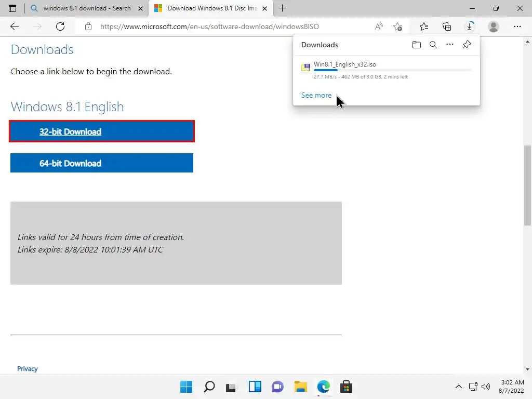This screenshot has width=532, height=399.
Task: Open Microsoft Store from taskbar
Action: pos(346,387)
